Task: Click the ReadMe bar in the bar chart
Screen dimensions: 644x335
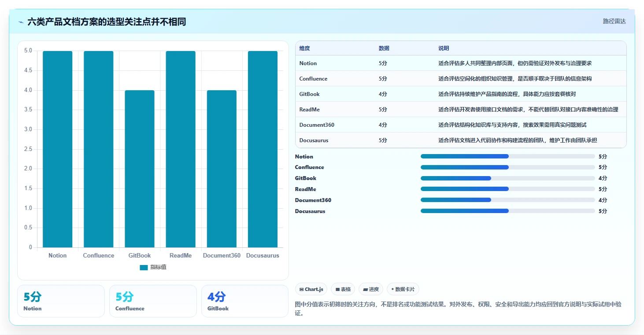Action: pos(181,149)
